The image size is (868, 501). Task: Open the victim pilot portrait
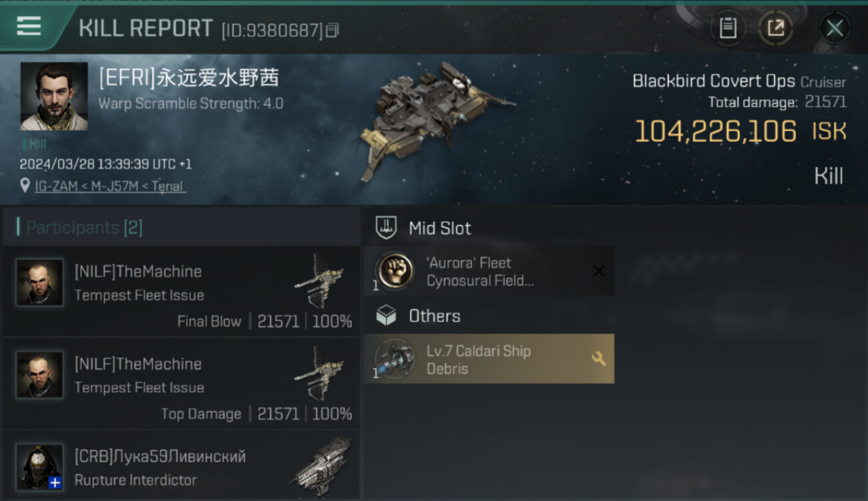(54, 96)
